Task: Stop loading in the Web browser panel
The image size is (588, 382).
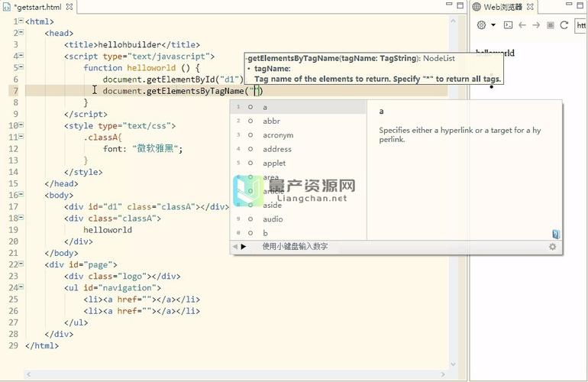Action: point(551,25)
